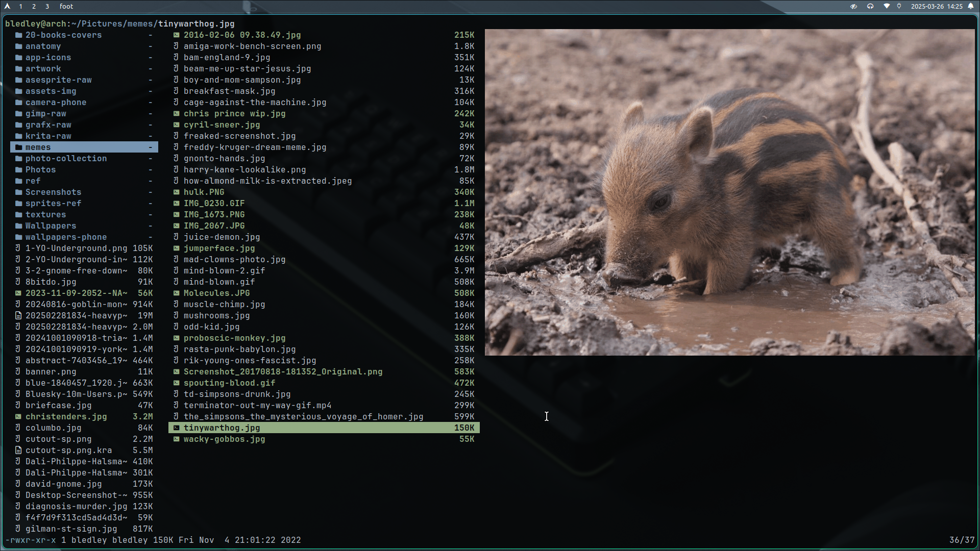Viewport: 980px width, 551px height.
Task: Click the file icon beside cutout-sp.png.kra
Action: tap(18, 450)
